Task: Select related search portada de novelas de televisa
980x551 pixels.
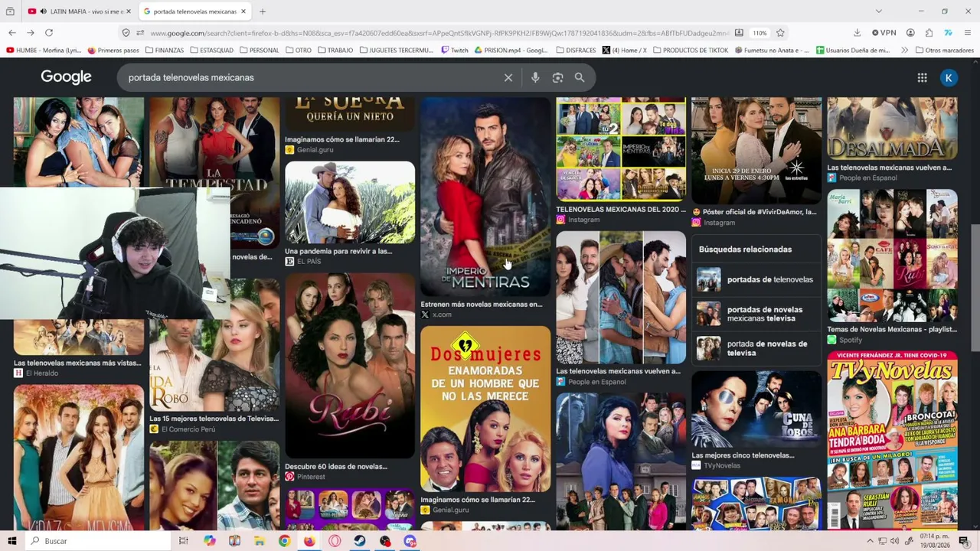Action: [x=755, y=348]
